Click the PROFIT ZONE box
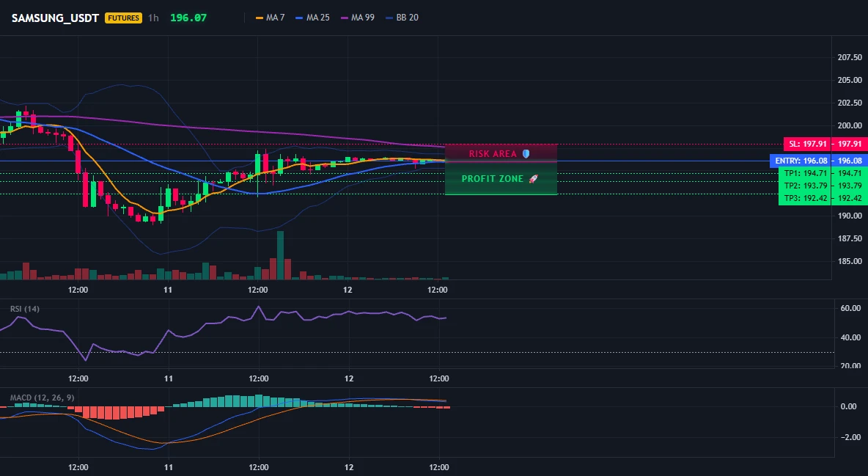The height and width of the screenshot is (476, 868). [x=501, y=178]
